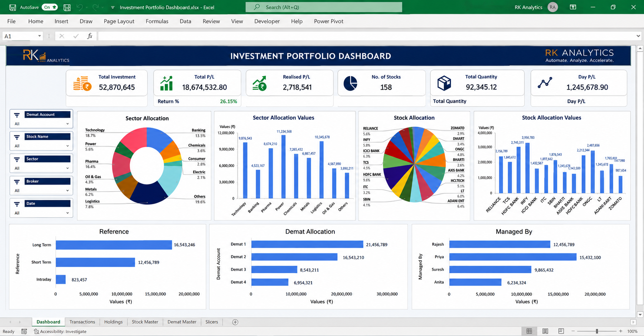Click the Undo arrow in title bar

point(79,7)
